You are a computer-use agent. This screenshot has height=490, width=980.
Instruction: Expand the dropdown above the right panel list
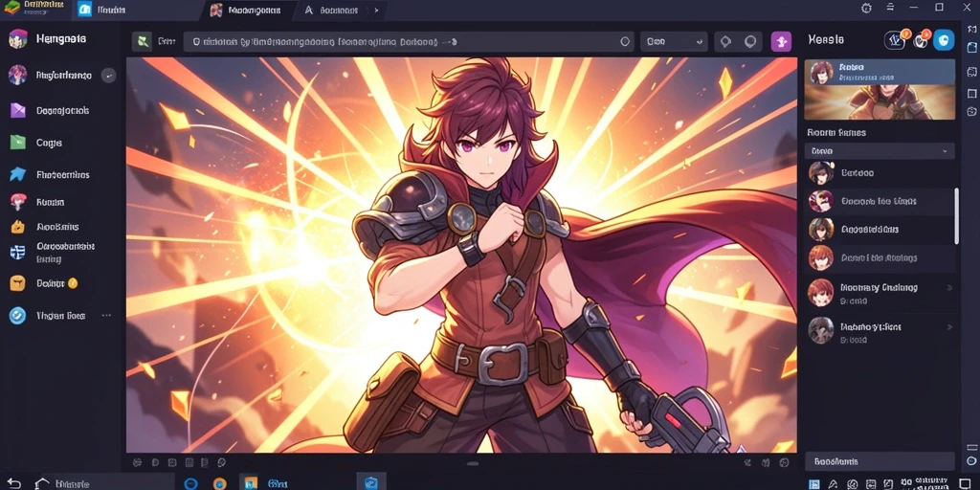880,150
